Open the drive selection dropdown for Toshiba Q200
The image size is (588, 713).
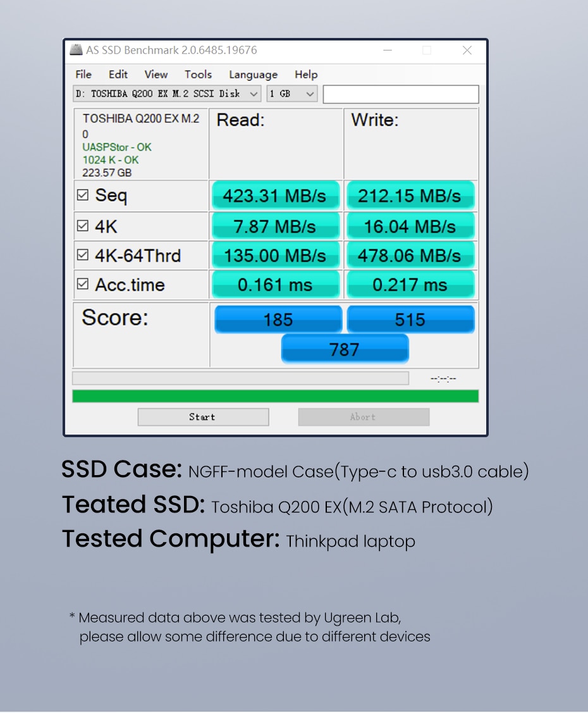pos(254,94)
